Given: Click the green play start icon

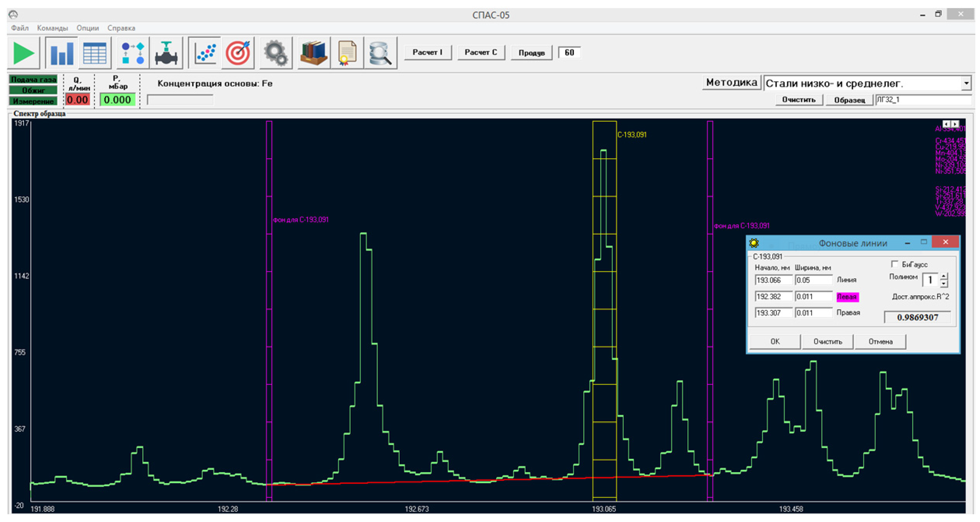Looking at the screenshot, I should [24, 53].
